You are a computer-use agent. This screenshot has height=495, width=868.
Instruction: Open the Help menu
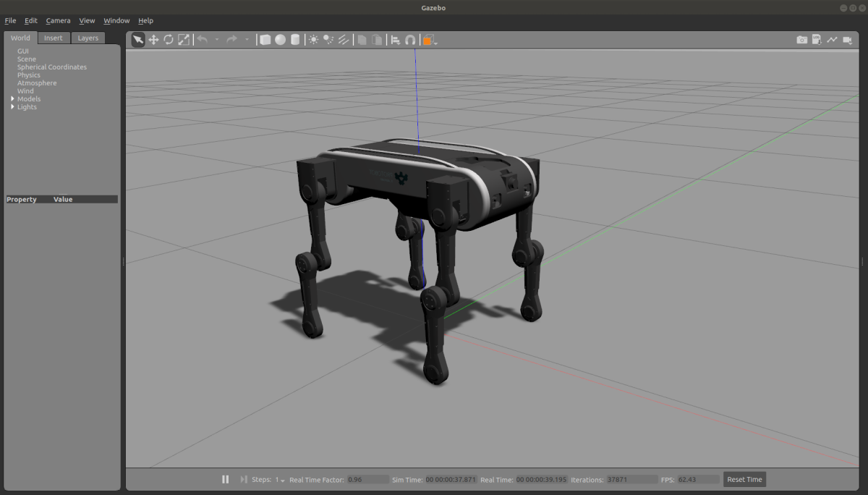click(x=145, y=21)
